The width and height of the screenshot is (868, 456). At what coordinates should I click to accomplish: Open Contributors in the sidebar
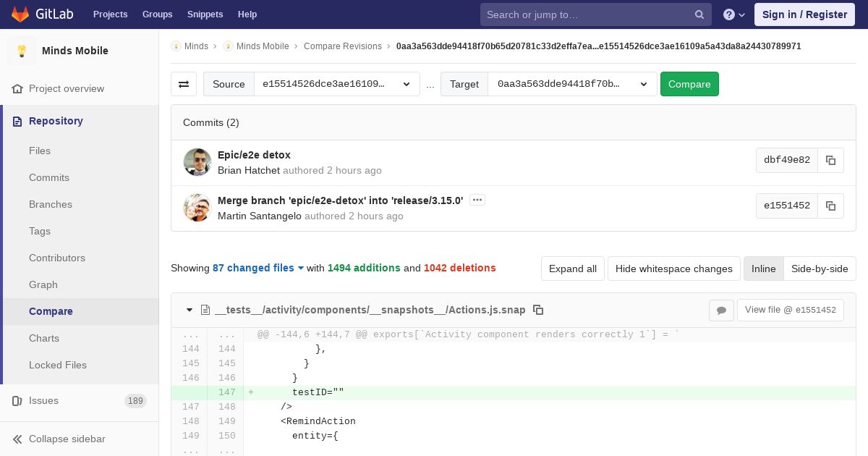(57, 258)
